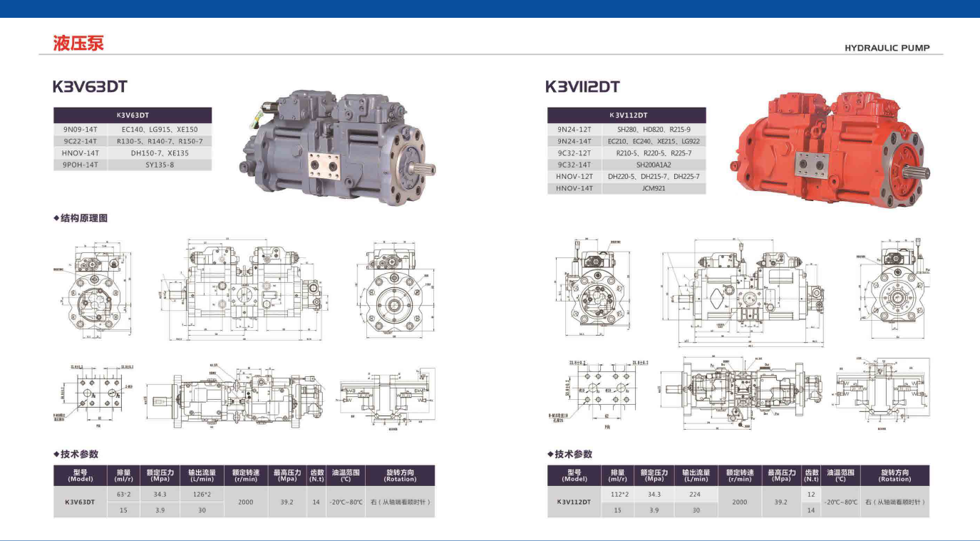Viewport: 980px width, 541px height.
Task: Select the DH150-7、XE135 cell
Action: pyautogui.click(x=160, y=153)
